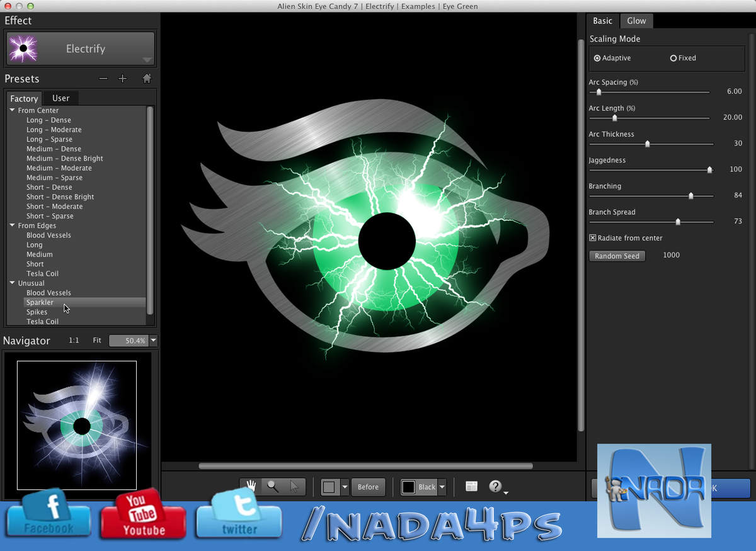Collapse the Unusual preset group
The height and width of the screenshot is (551, 756).
[12, 283]
